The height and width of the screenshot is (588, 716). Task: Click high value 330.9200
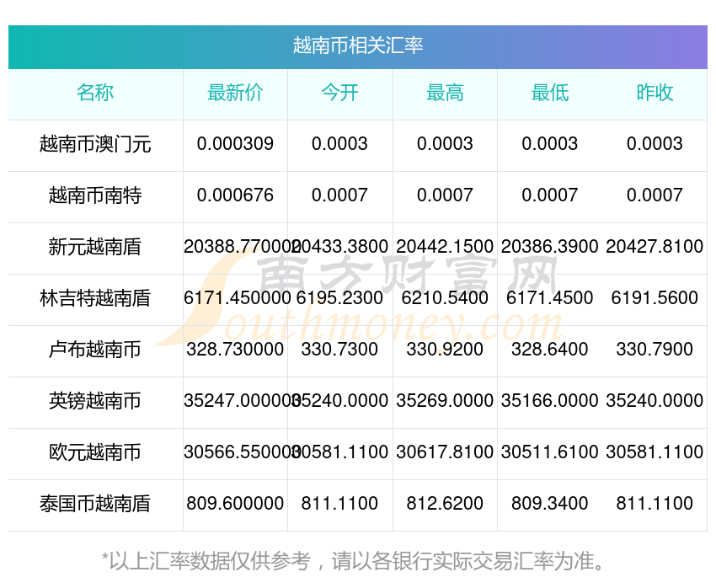[x=445, y=350]
